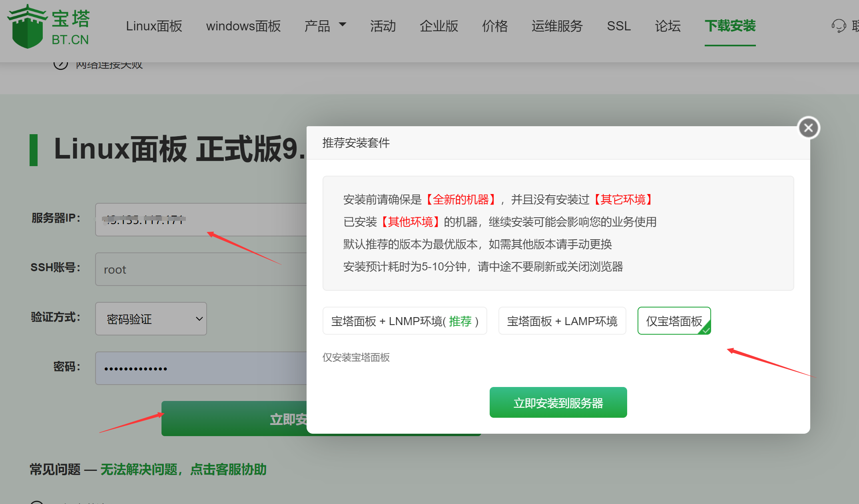The image size is (859, 504).
Task: Click the BT.CN pagoda logo
Action: (48, 26)
